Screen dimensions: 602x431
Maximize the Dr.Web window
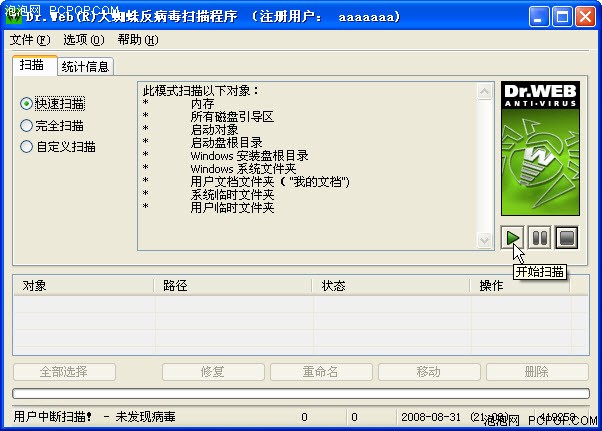(x=562, y=17)
